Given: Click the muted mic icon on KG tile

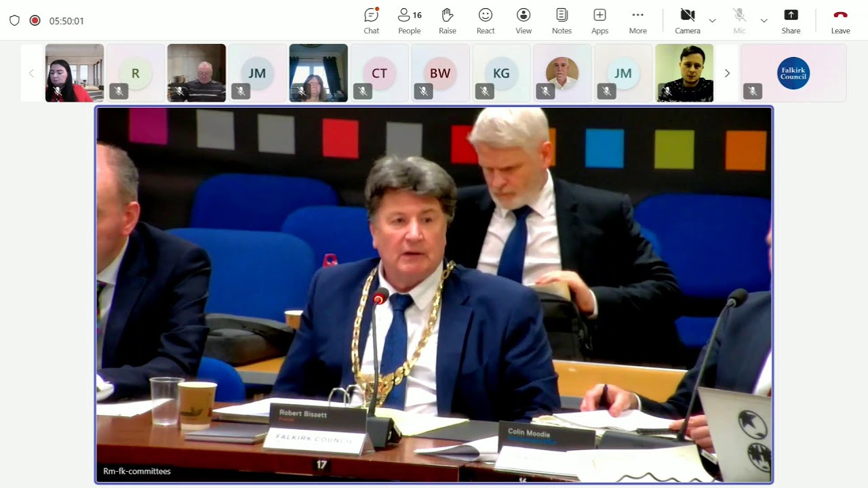Looking at the screenshot, I should click(484, 91).
